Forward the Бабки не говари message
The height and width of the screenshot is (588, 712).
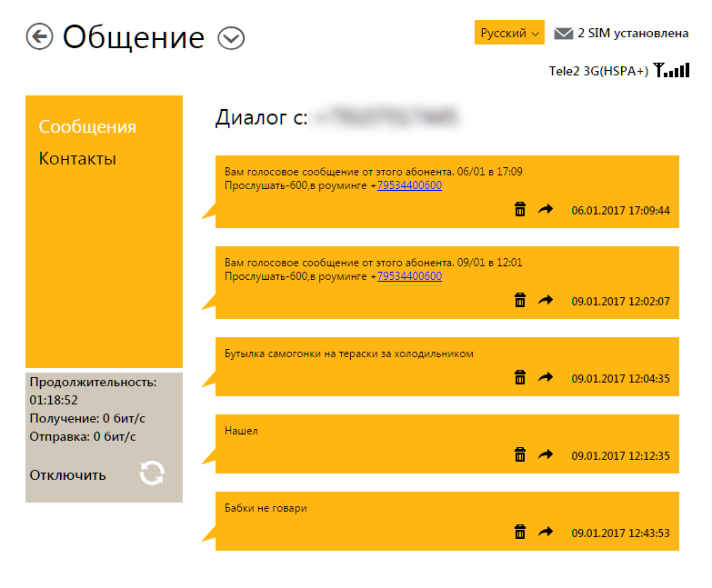tap(546, 532)
